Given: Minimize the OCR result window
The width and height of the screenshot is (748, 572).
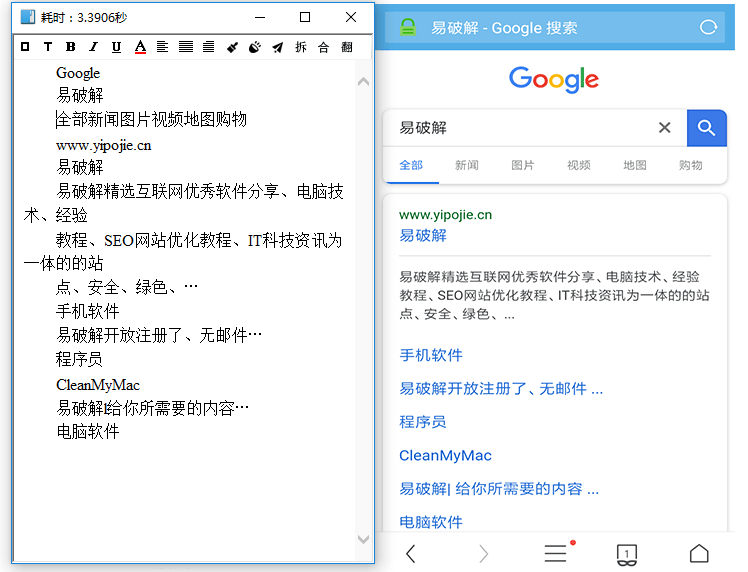Looking at the screenshot, I should click(x=260, y=17).
